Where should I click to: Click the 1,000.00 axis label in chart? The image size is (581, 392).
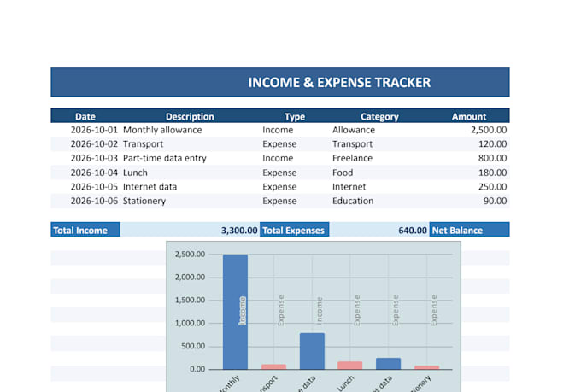[190, 323]
